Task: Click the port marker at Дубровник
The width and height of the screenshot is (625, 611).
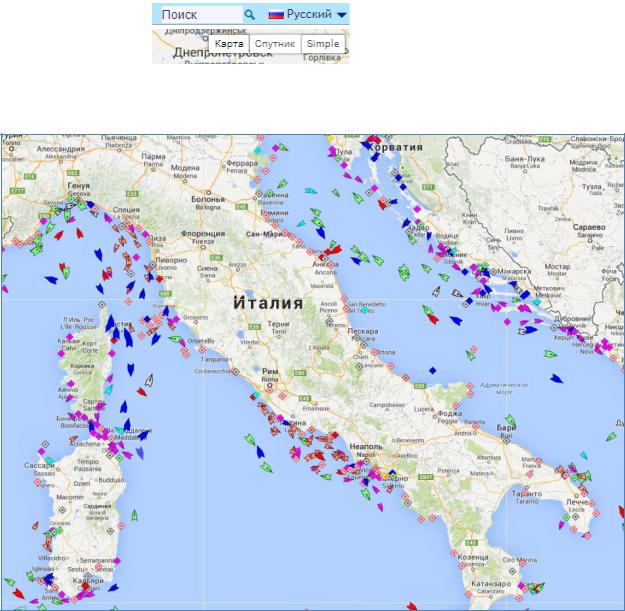Action: [x=554, y=328]
